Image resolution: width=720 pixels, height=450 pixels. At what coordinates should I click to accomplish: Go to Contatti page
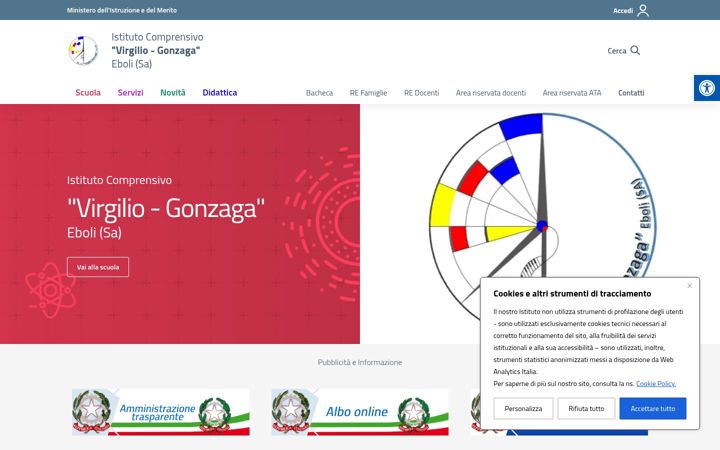click(631, 93)
